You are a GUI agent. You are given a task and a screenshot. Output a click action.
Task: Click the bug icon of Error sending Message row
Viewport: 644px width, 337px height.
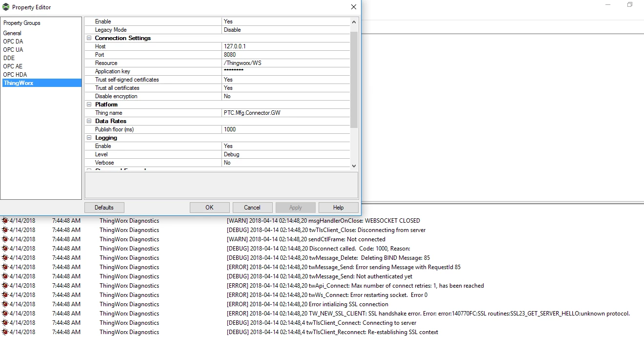pyautogui.click(x=5, y=267)
